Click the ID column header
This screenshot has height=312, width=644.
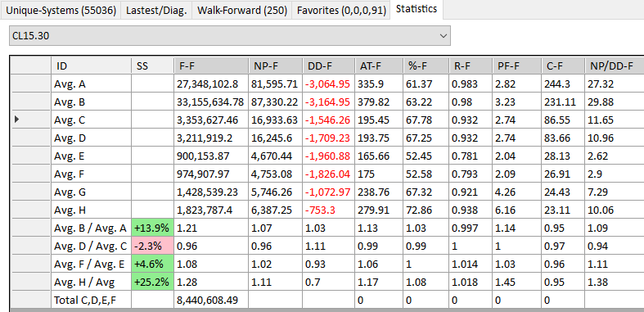click(x=91, y=66)
